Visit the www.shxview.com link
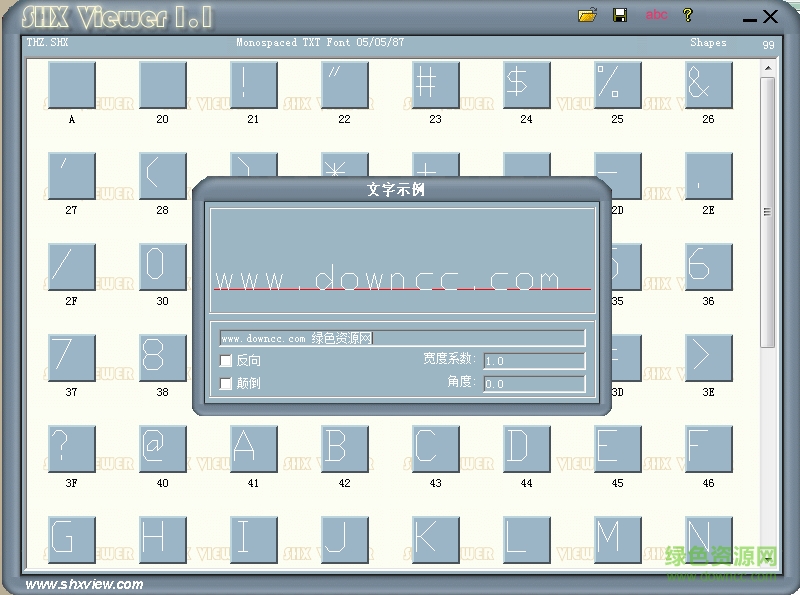 [x=85, y=584]
